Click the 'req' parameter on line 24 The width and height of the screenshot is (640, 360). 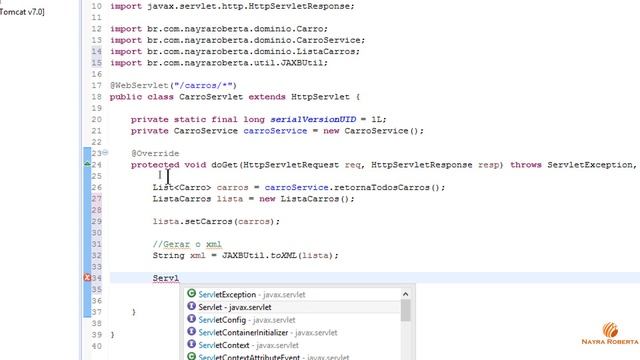[x=353, y=165]
